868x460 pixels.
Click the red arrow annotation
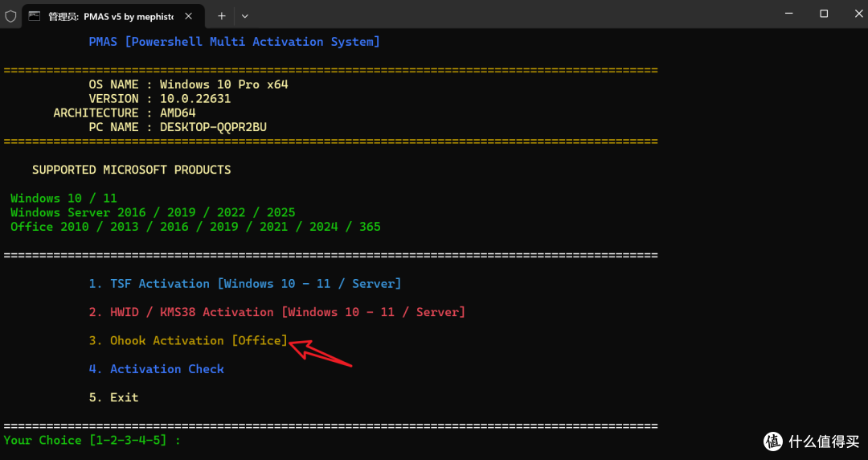(x=321, y=353)
